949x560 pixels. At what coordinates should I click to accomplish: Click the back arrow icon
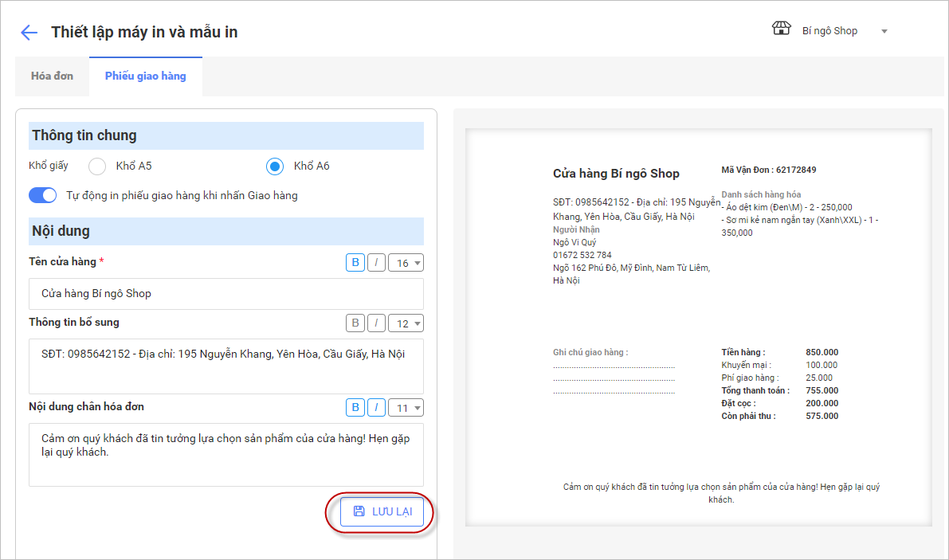pos(29,32)
